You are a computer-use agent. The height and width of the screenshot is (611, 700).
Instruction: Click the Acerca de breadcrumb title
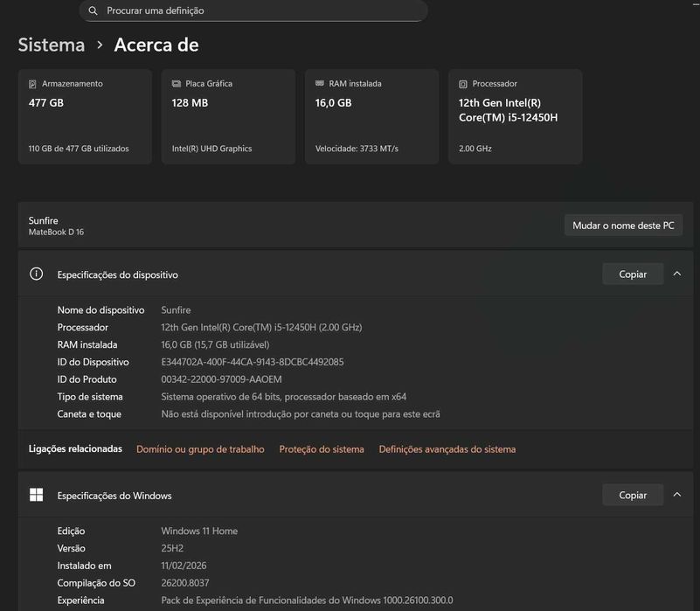(156, 45)
